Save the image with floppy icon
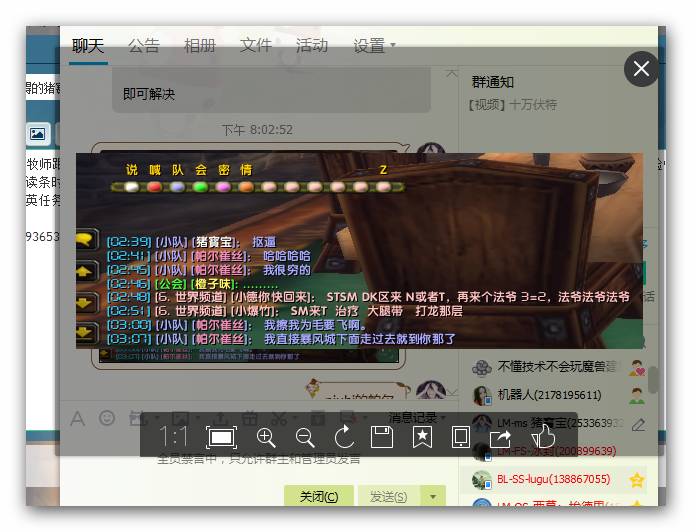This screenshot has height=532, width=692. 381,437
